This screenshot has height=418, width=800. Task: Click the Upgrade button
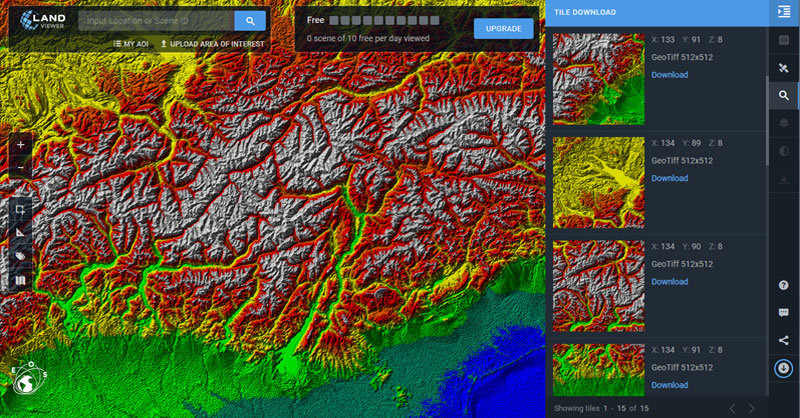[504, 29]
